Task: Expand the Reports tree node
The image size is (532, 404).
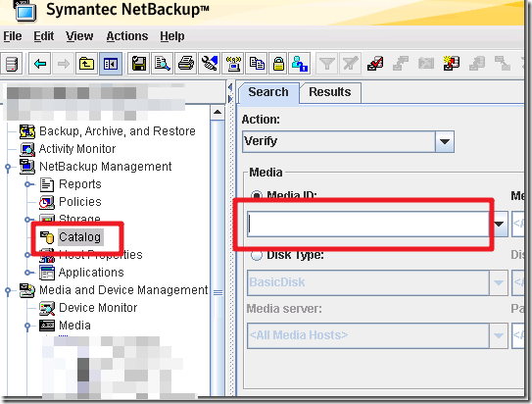Action: pos(28,184)
